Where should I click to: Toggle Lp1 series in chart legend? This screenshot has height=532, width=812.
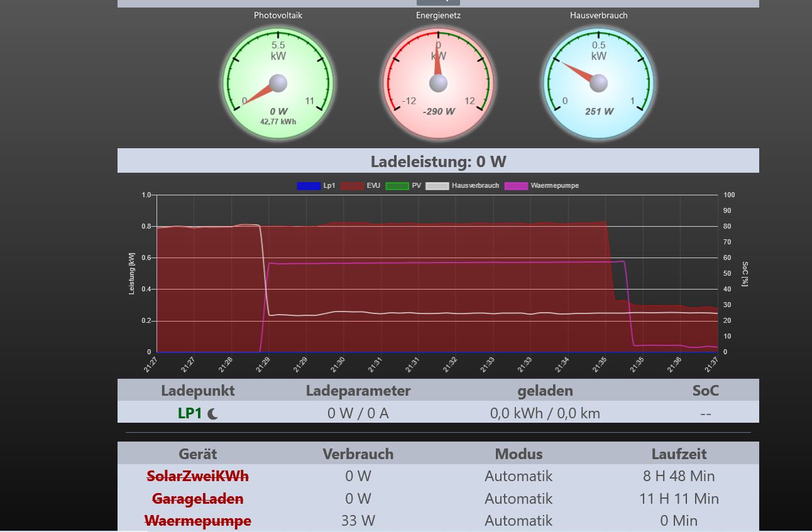[x=309, y=186]
